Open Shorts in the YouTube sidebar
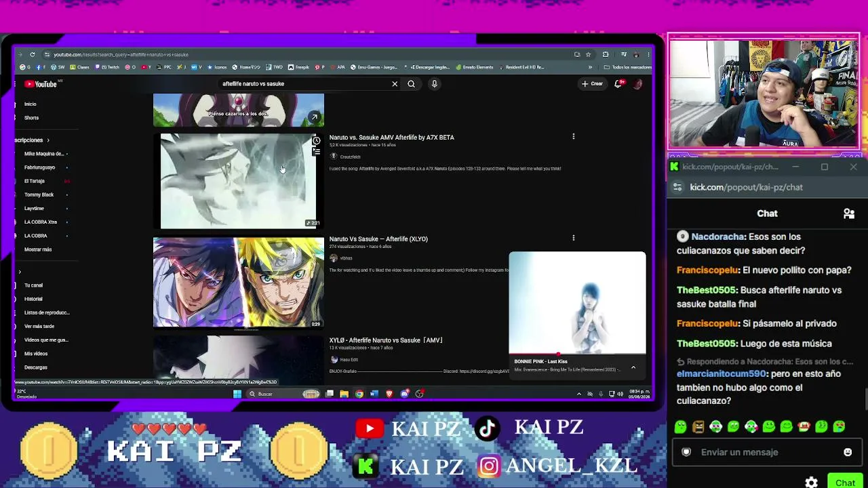 pos(31,118)
